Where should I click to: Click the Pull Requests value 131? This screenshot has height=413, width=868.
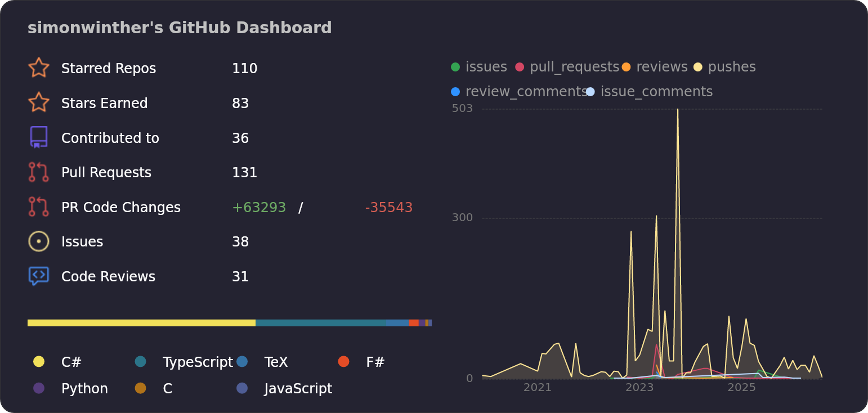point(245,173)
